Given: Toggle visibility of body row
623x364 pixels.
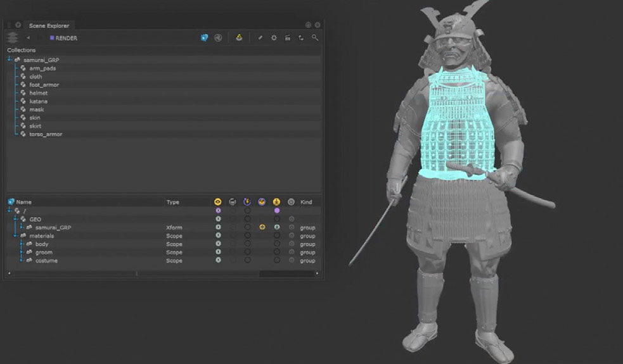Looking at the screenshot, I should coord(218,244).
